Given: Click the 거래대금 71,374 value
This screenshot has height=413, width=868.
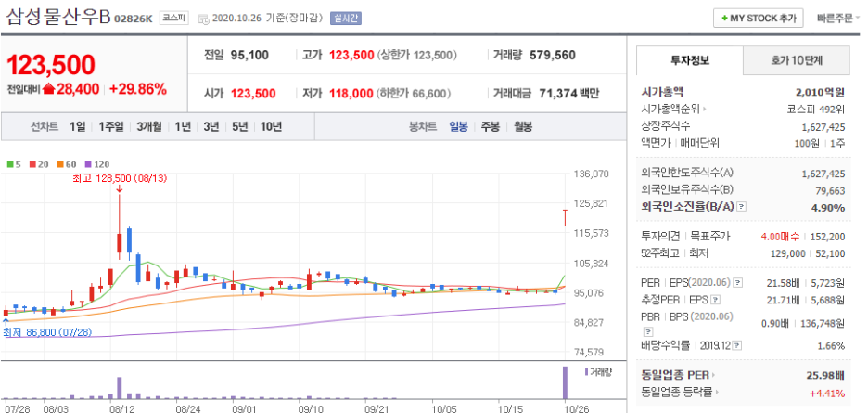Looking at the screenshot, I should coord(558,93).
